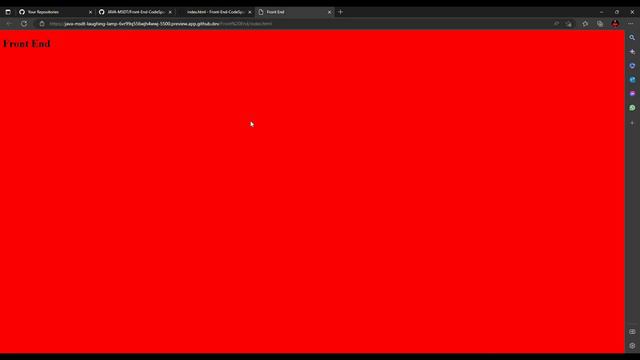The width and height of the screenshot is (640, 360).
Task: Open the sidebar search icon
Action: click(632, 38)
